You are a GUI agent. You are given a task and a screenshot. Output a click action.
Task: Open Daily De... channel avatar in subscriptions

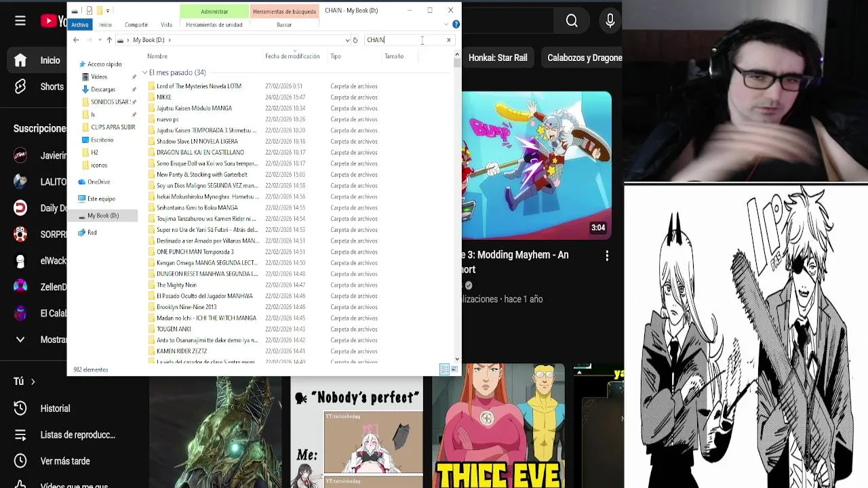pyautogui.click(x=20, y=208)
